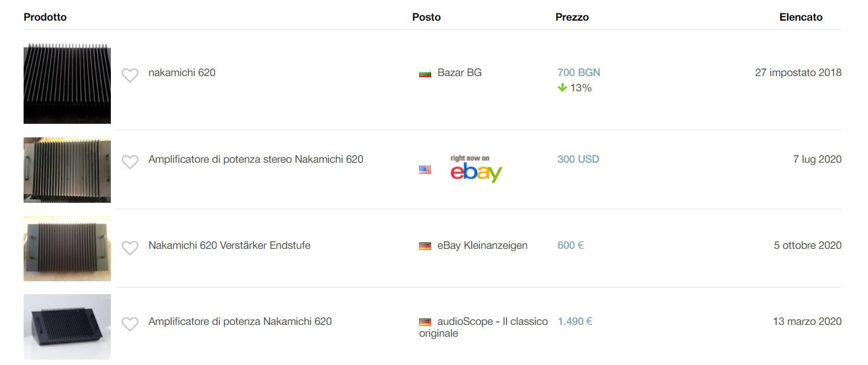The image size is (868, 365).
Task: Sort by the Prezzo column header
Action: (572, 17)
